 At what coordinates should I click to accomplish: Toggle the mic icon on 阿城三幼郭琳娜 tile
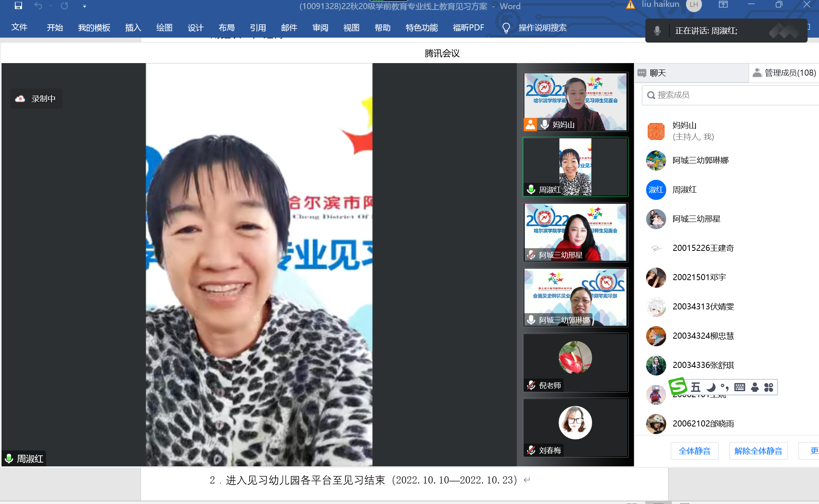tap(531, 320)
